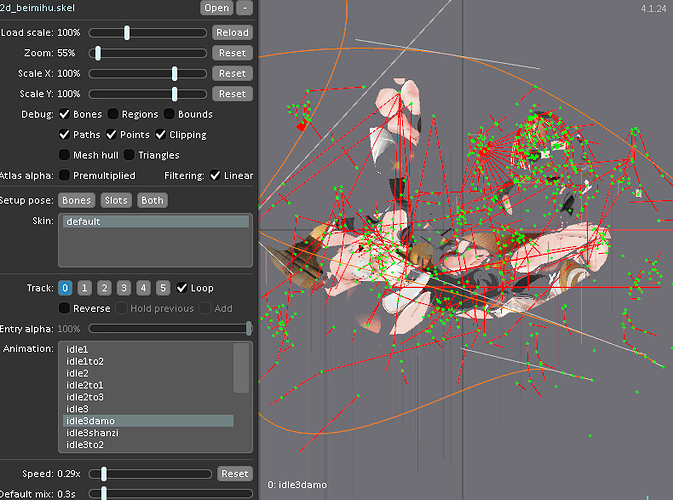Select track 4
The width and height of the screenshot is (673, 500).
143,288
